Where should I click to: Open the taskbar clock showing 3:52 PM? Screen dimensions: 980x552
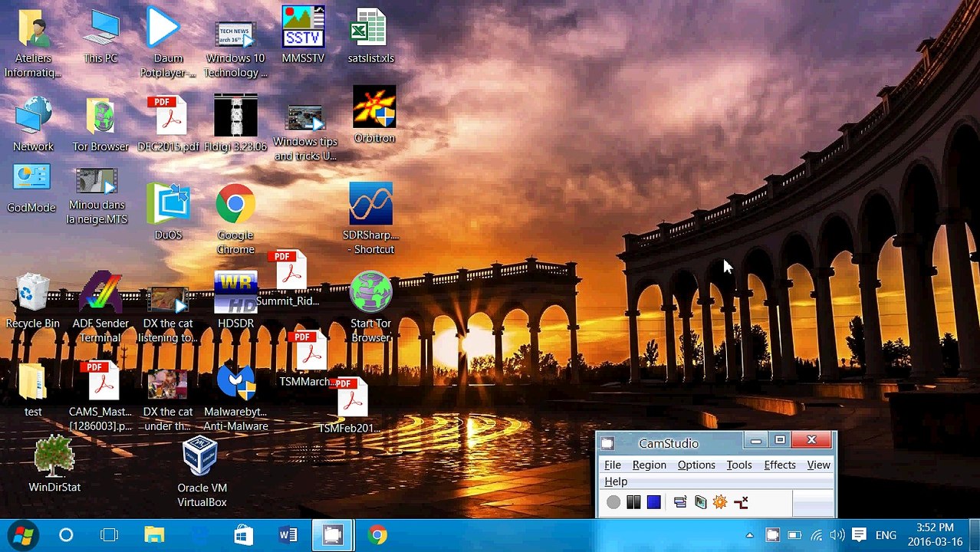936,535
